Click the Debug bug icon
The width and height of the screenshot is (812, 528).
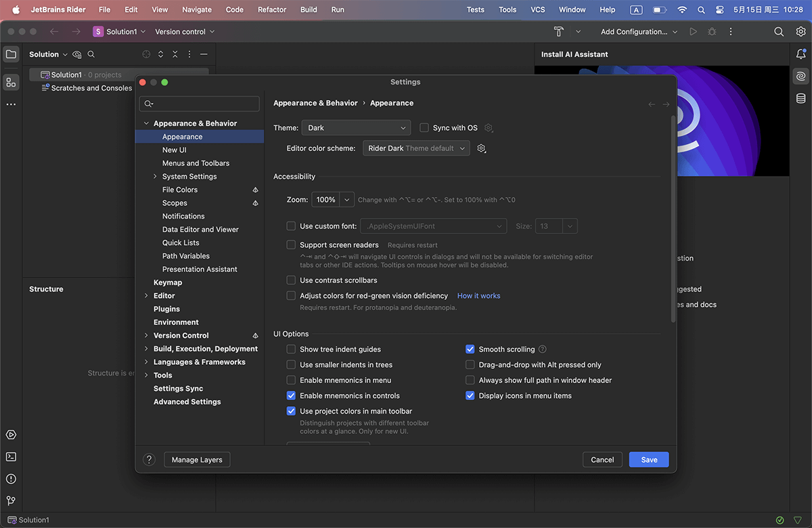712,32
